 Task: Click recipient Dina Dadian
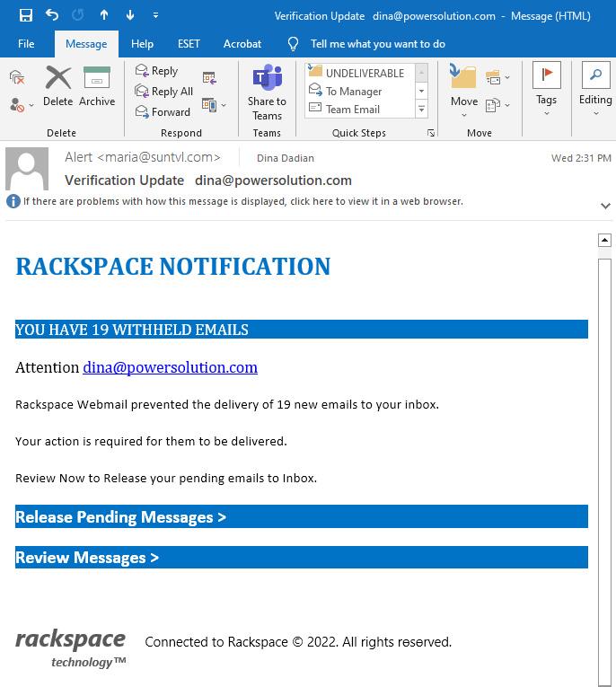(x=286, y=158)
